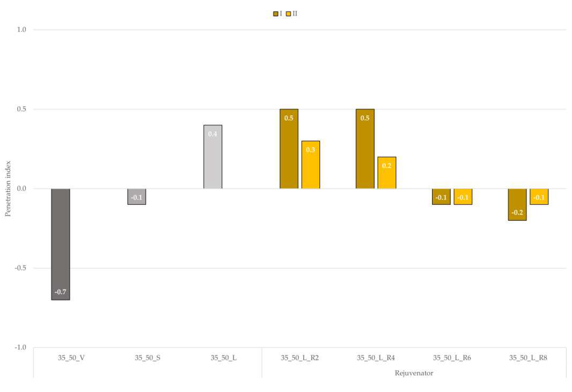Click the yellow legend swatch for series II
This screenshot has height=392, width=572.
pos(288,14)
